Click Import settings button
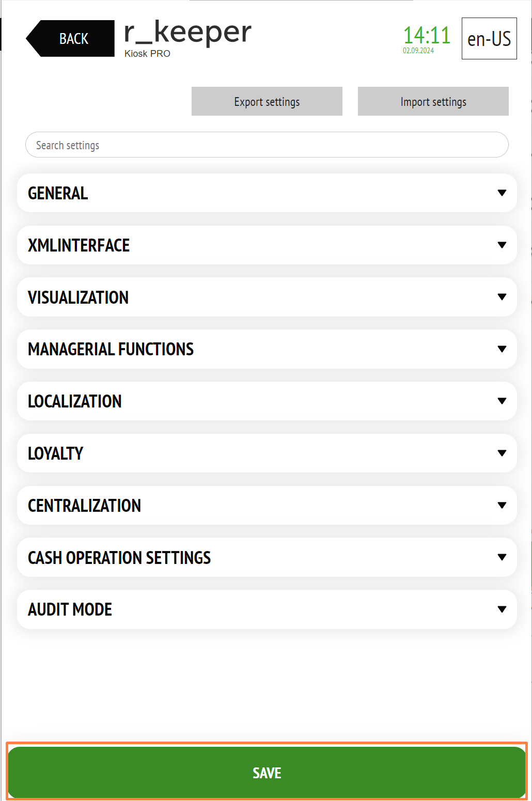 [x=433, y=101]
